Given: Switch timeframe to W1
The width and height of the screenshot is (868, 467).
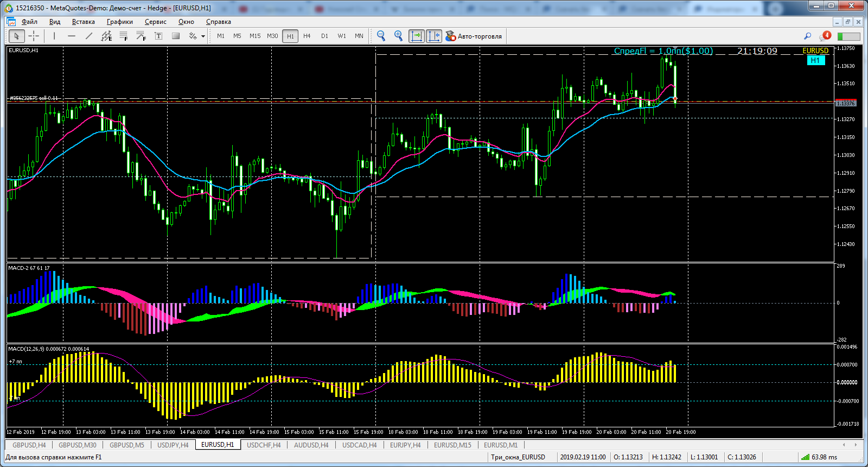Looking at the screenshot, I should click(x=342, y=36).
